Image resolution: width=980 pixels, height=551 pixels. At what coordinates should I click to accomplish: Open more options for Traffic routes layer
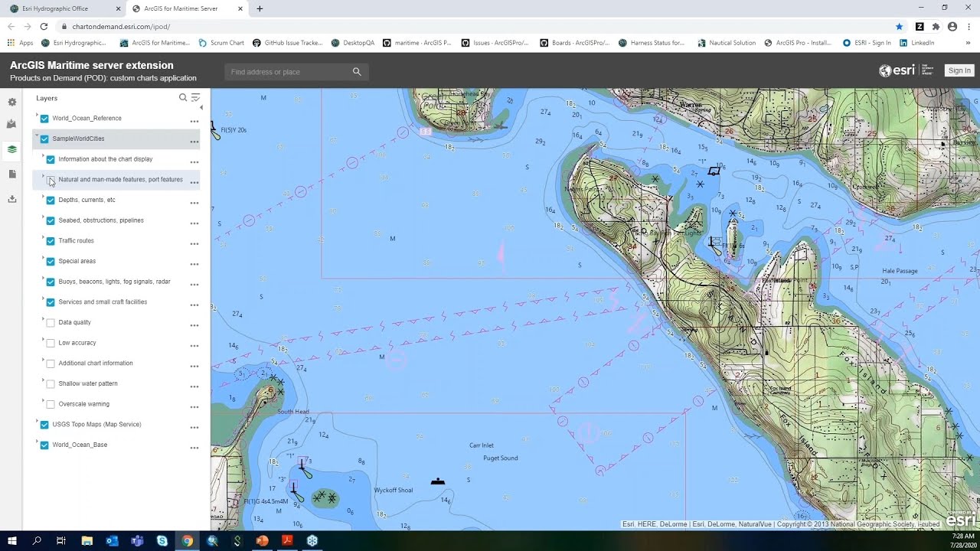(x=194, y=243)
